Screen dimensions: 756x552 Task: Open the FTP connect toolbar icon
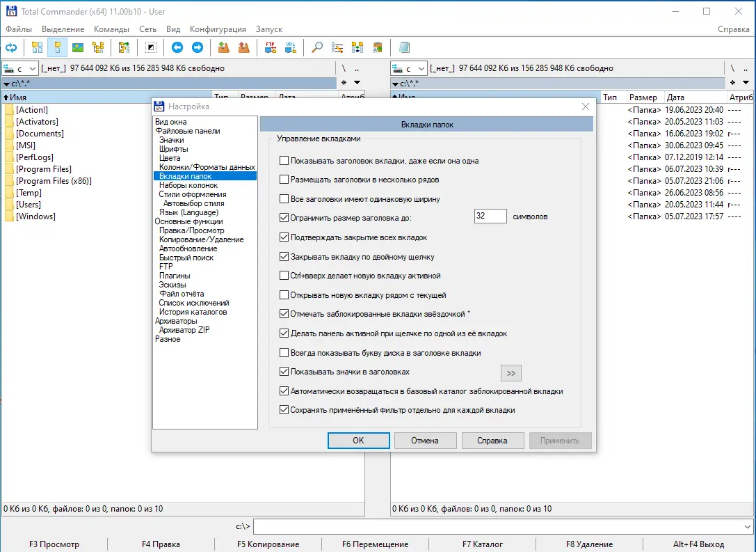(x=270, y=47)
